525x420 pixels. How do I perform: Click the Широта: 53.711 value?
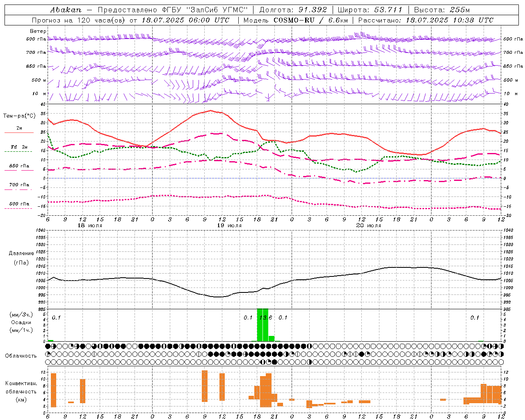[x=370, y=10]
